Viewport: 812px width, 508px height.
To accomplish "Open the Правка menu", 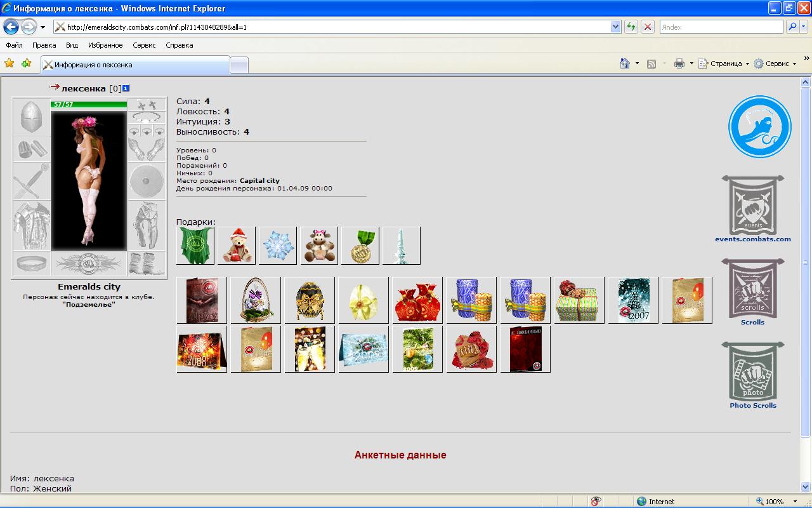I will tap(44, 45).
